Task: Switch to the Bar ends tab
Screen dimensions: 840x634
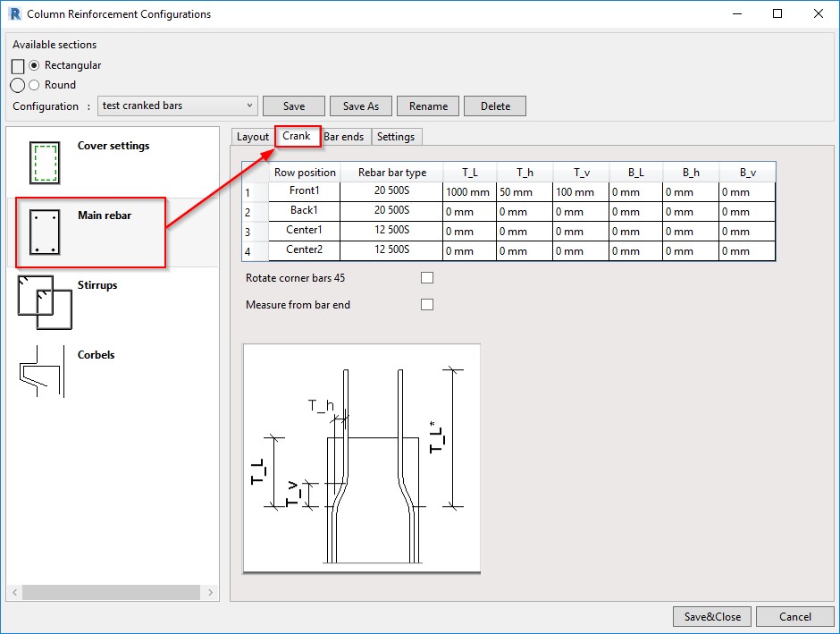Action: coord(344,137)
